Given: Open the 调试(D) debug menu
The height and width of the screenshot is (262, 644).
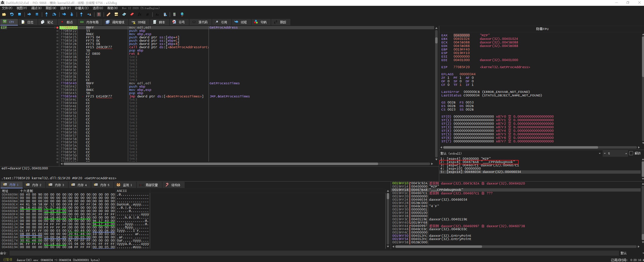Looking at the screenshot, I should (36, 8).
